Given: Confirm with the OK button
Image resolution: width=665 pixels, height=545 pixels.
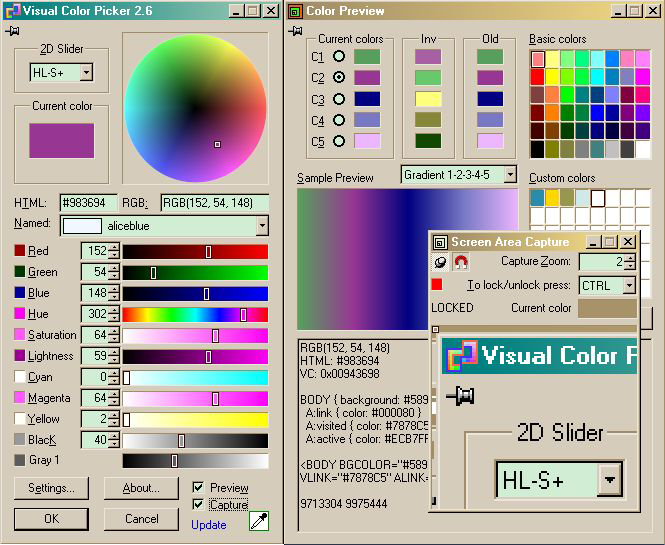Looking at the screenshot, I should (x=51, y=519).
